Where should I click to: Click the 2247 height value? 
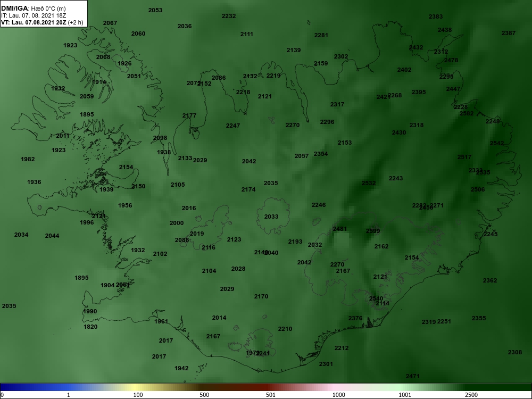click(233, 126)
